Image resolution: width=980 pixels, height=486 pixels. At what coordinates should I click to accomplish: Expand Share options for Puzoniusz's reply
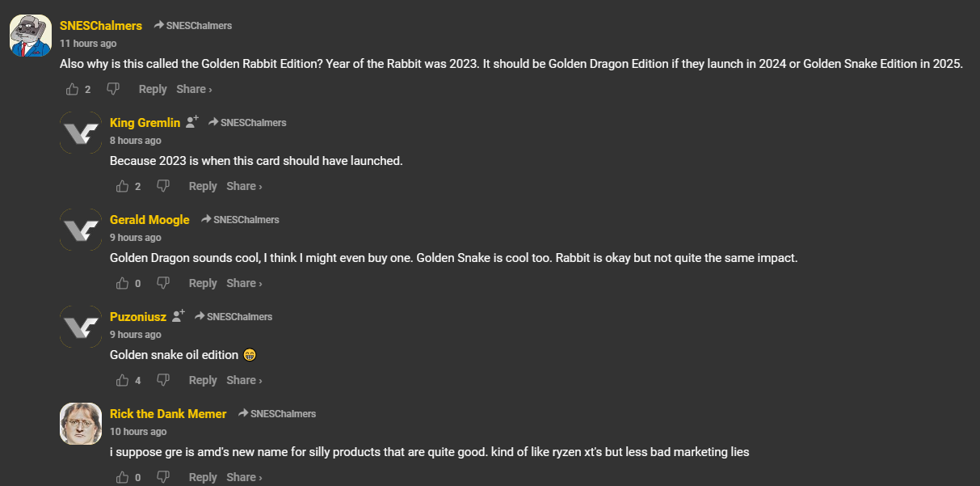pos(244,380)
